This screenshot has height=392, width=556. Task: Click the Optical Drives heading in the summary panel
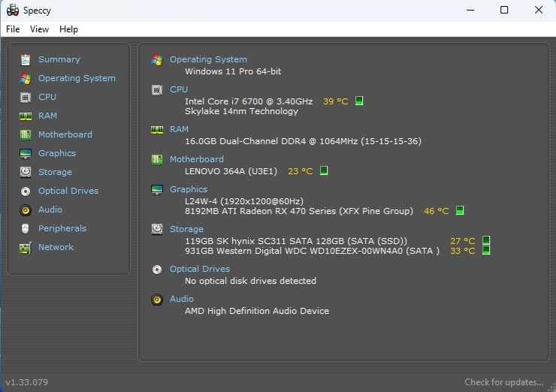200,269
